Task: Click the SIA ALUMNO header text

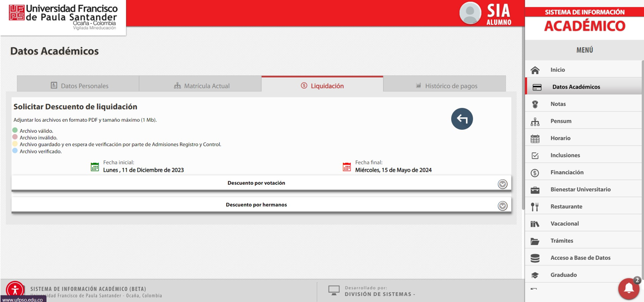Action: point(499,14)
